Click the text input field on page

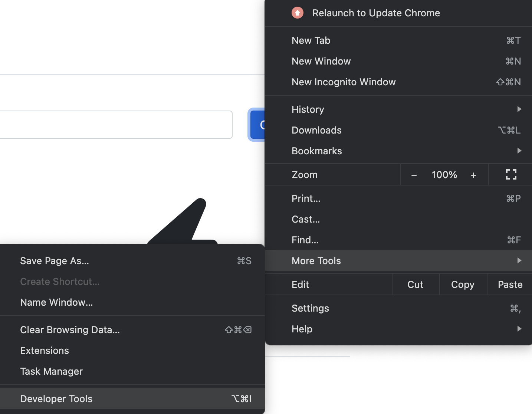click(x=116, y=125)
